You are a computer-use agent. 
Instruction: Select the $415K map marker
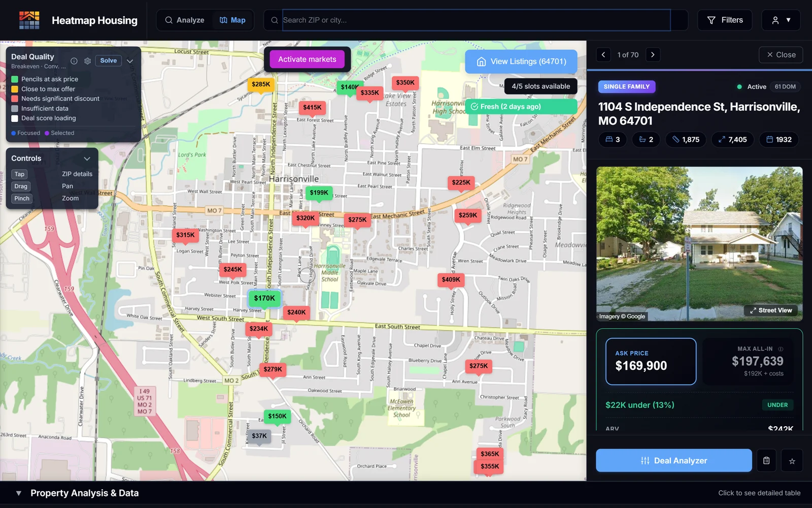pos(312,108)
